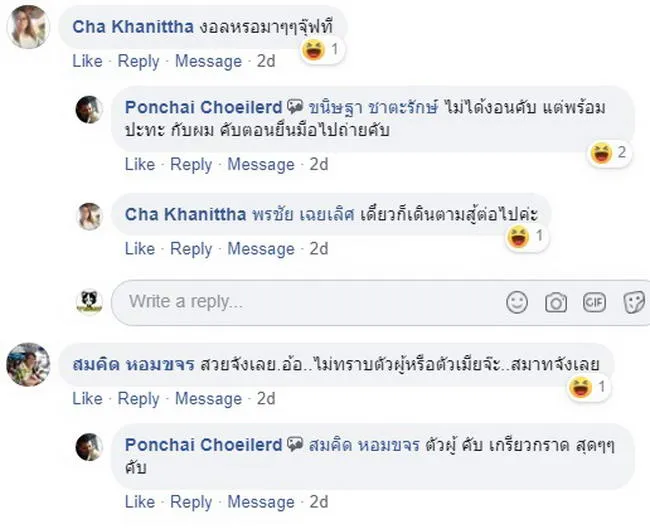This screenshot has height=529, width=650.
Task: Open the sticker picker in reply box
Action: tap(633, 302)
